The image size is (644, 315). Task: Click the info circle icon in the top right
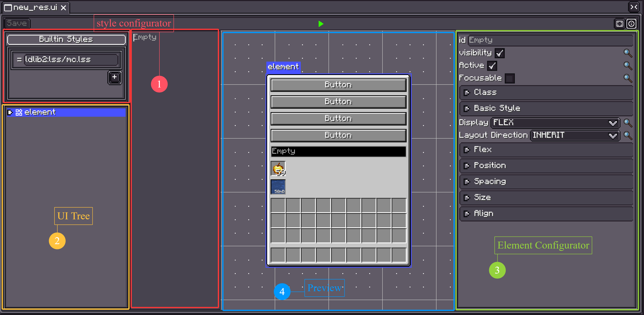click(631, 24)
